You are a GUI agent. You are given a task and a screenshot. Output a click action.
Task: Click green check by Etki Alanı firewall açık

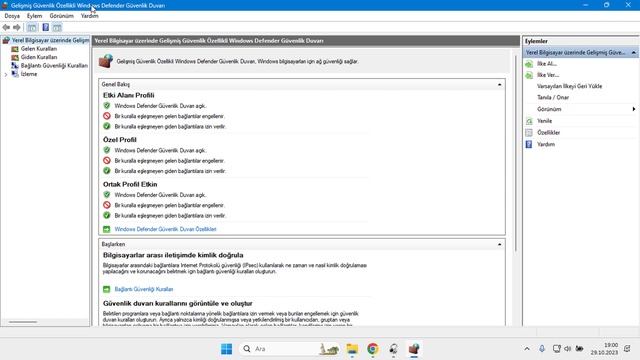107,106
